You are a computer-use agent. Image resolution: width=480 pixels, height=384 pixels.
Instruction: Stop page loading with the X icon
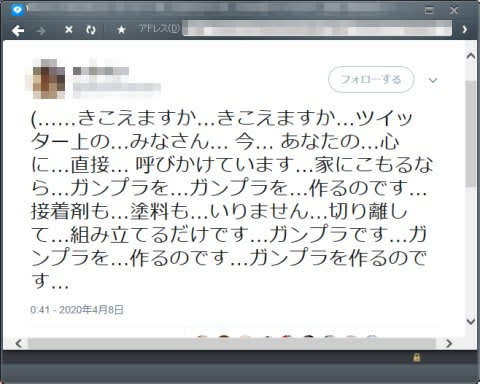(69, 30)
